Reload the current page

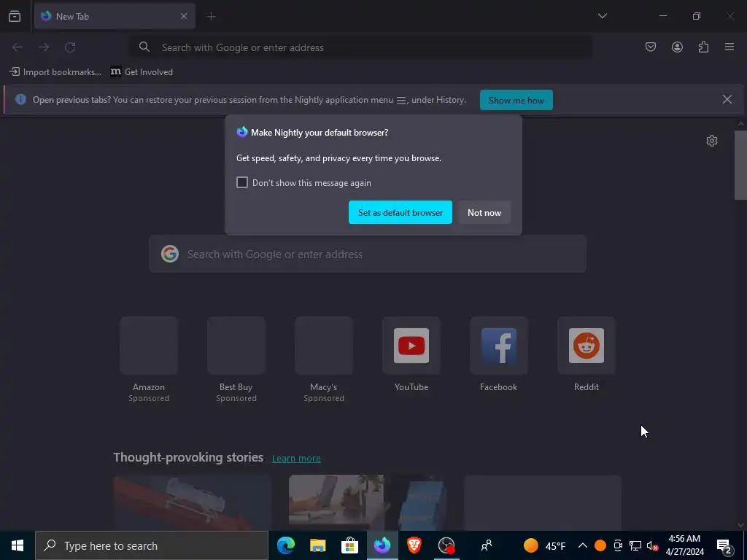coord(70,47)
